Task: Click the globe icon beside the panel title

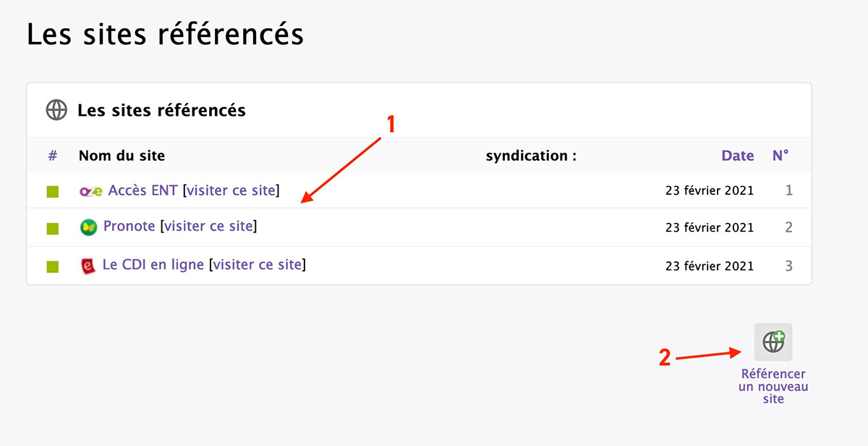Action: [56, 110]
